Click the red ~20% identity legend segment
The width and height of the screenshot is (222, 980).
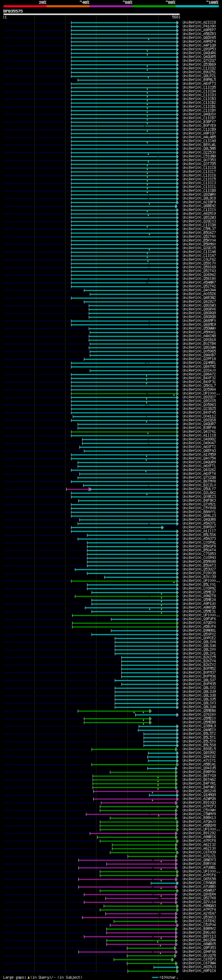pos(25,6)
